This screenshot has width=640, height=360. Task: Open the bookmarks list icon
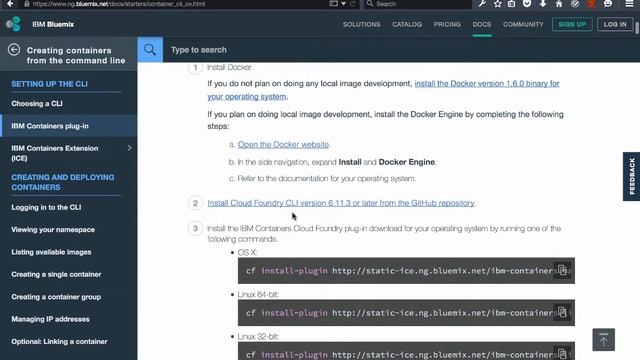click(511, 4)
